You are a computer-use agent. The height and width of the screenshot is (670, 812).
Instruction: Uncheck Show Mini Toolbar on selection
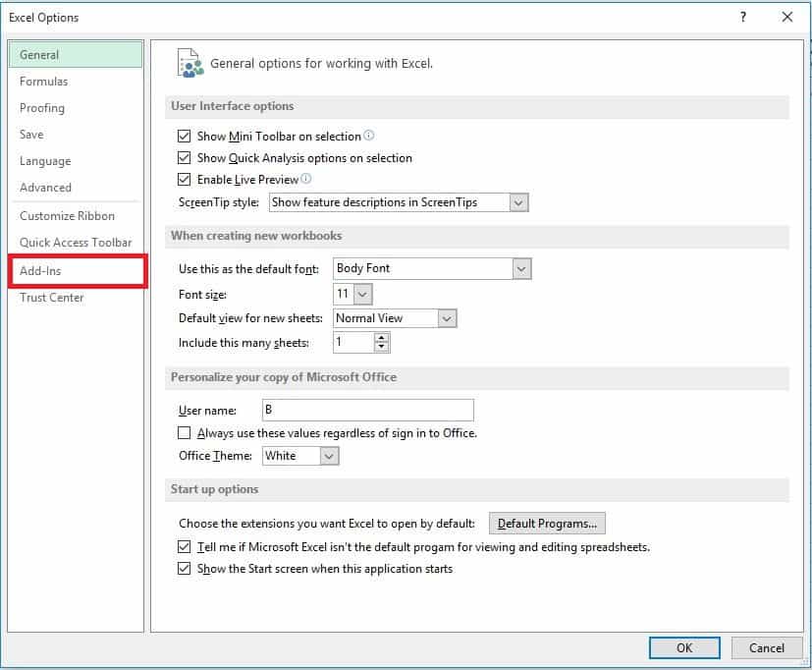point(186,136)
